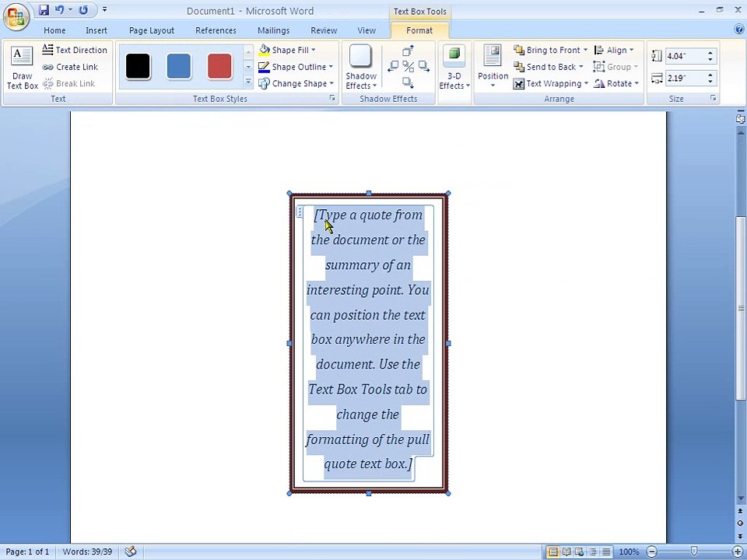
Task: Click Create Link
Action: pyautogui.click(x=70, y=67)
